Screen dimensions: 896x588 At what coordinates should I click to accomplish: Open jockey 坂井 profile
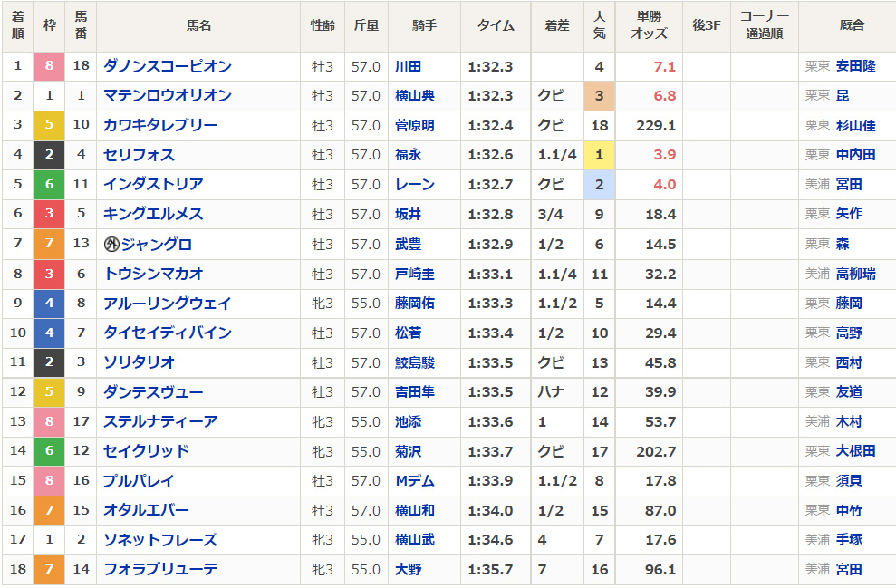(408, 214)
